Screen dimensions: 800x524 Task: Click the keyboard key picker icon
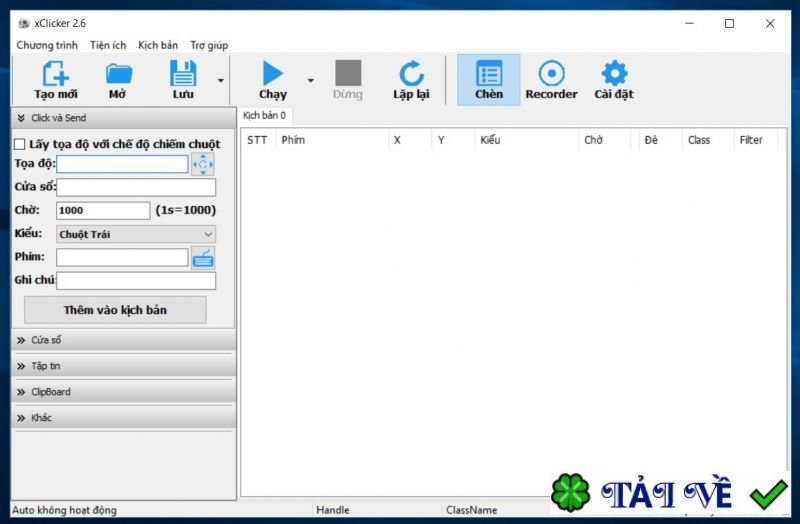[203, 258]
